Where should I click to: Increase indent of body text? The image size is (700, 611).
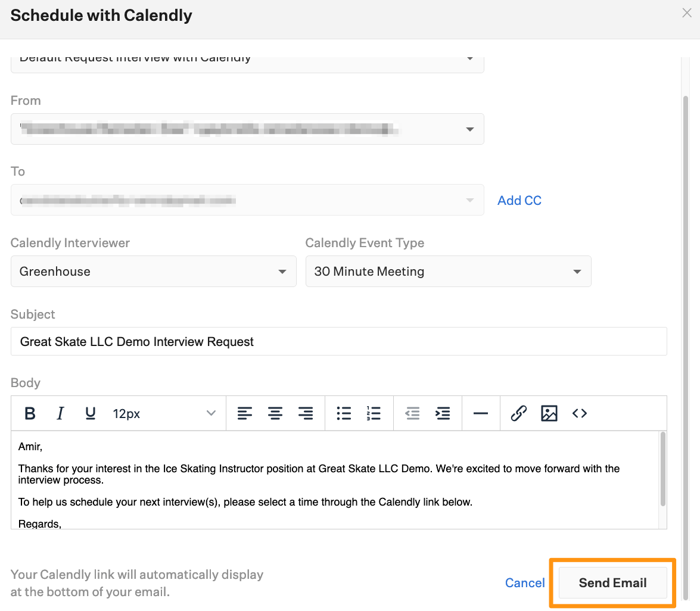click(443, 413)
